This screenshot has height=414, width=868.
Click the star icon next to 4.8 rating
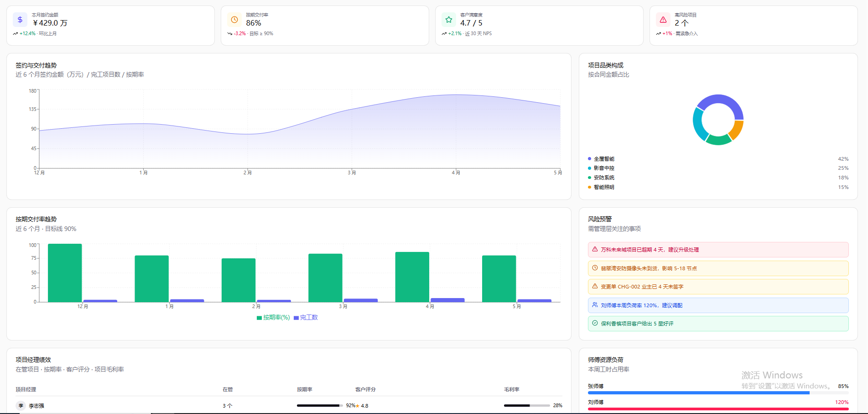pos(358,406)
